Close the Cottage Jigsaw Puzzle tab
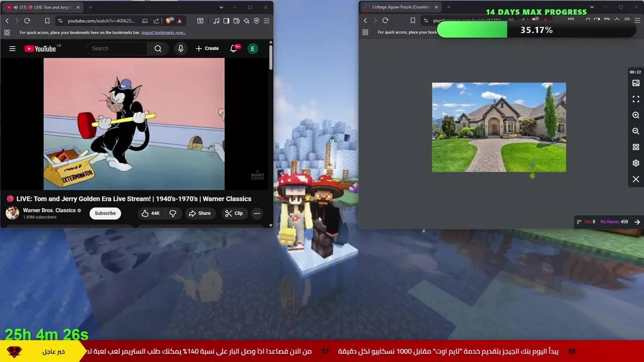The width and height of the screenshot is (644, 362). coord(436,7)
